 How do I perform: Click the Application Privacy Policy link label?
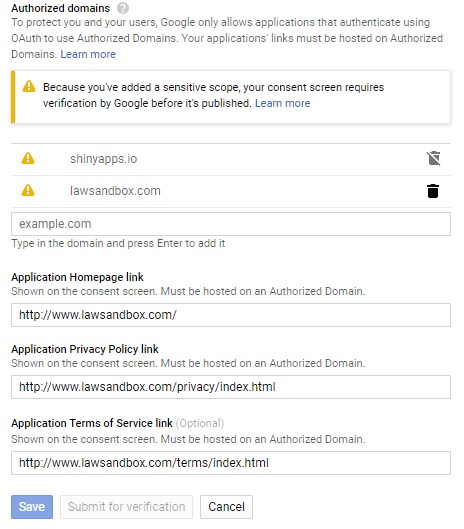[85, 349]
